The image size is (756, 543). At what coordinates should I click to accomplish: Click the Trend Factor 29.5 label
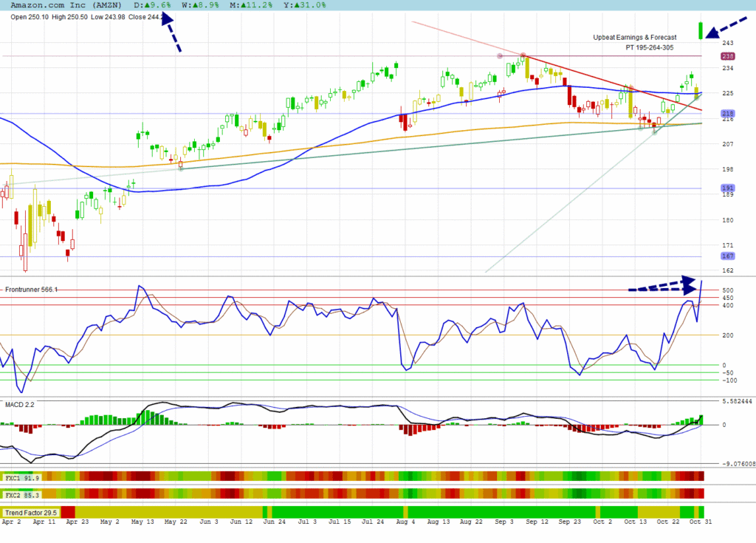[30, 512]
